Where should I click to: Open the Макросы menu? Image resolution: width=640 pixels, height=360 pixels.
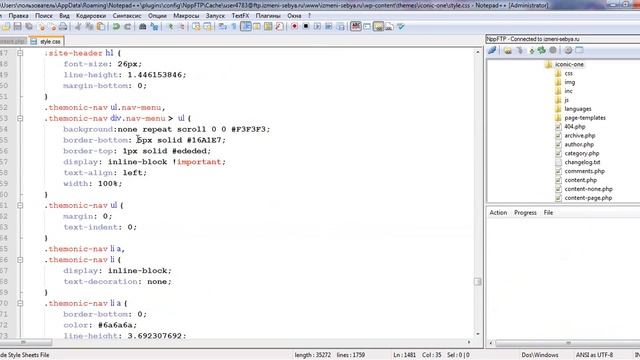(186, 16)
